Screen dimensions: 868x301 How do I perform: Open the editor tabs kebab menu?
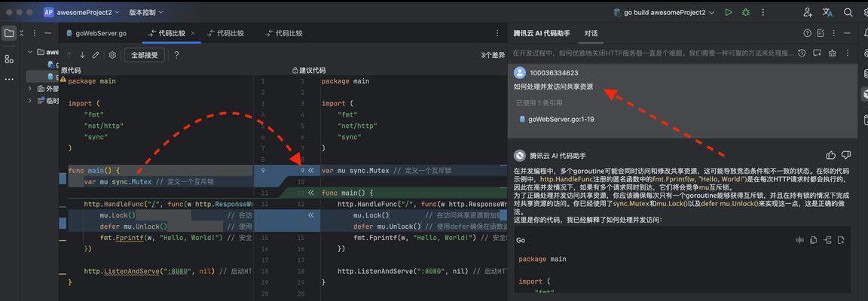point(496,33)
